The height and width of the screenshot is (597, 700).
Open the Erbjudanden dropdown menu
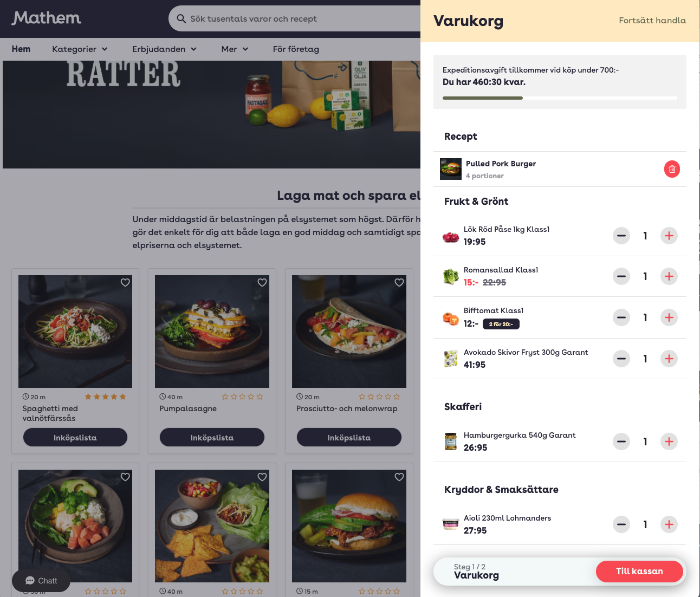point(164,49)
